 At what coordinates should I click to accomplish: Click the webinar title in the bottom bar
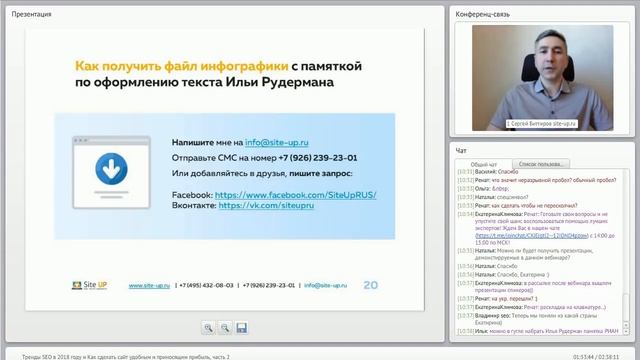tap(126, 357)
